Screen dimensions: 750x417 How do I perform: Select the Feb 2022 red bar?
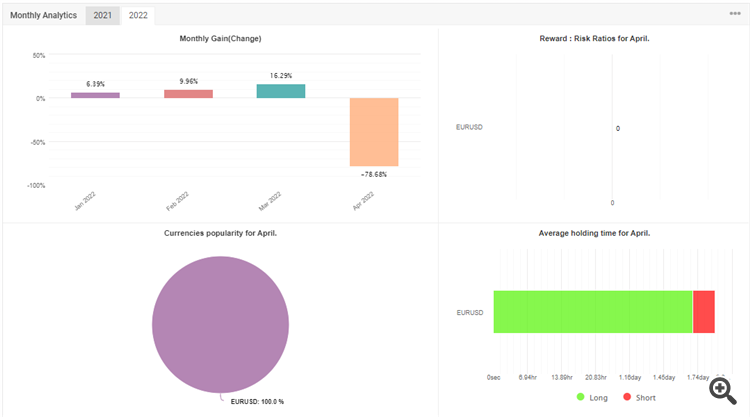point(188,94)
